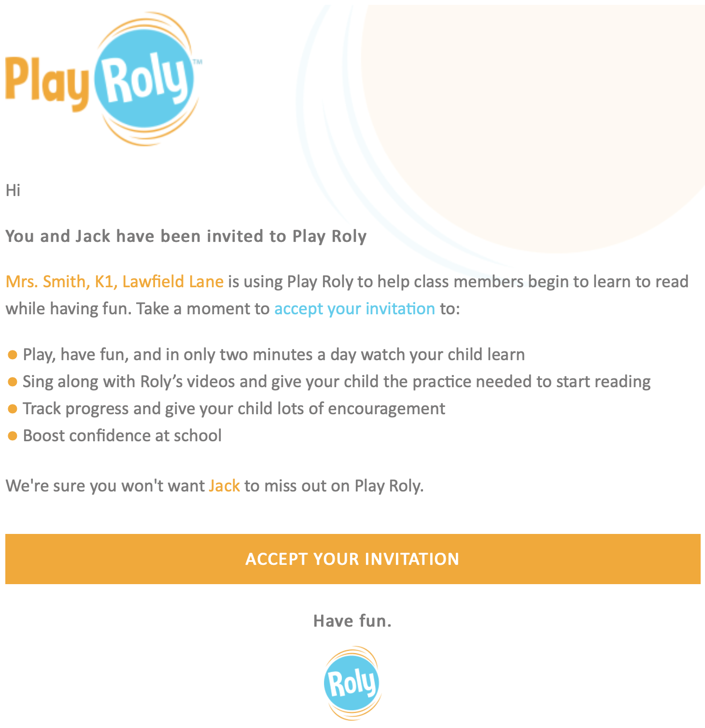Image resolution: width=705 pixels, height=728 pixels.
Task: Click the greeting text 'Hi'
Action: coord(13,190)
